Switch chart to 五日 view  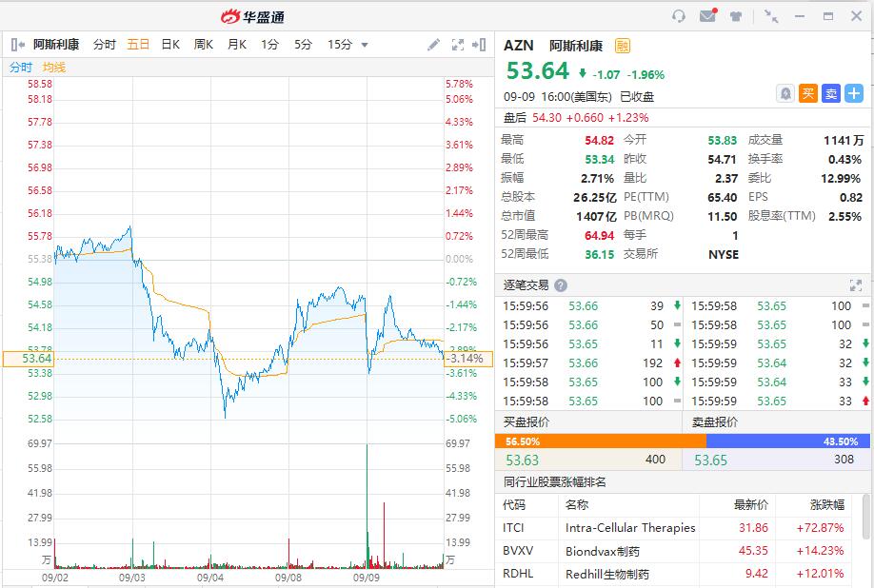[x=138, y=45]
